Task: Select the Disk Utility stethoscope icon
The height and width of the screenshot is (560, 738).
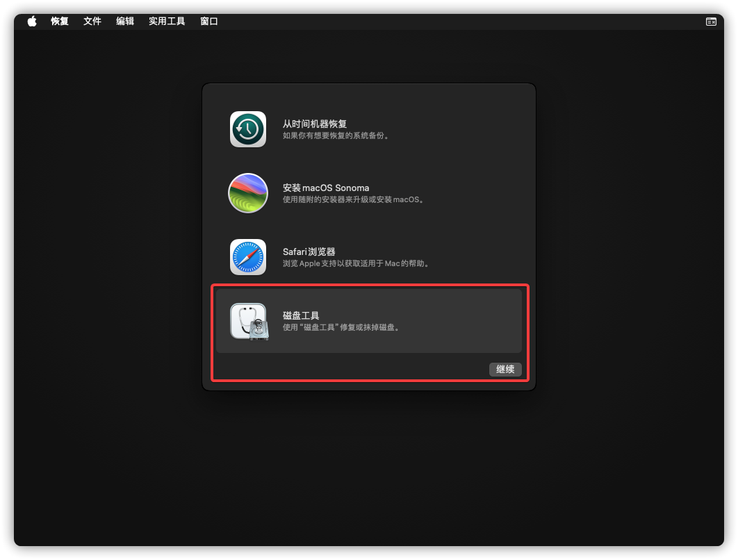Action: 249,322
